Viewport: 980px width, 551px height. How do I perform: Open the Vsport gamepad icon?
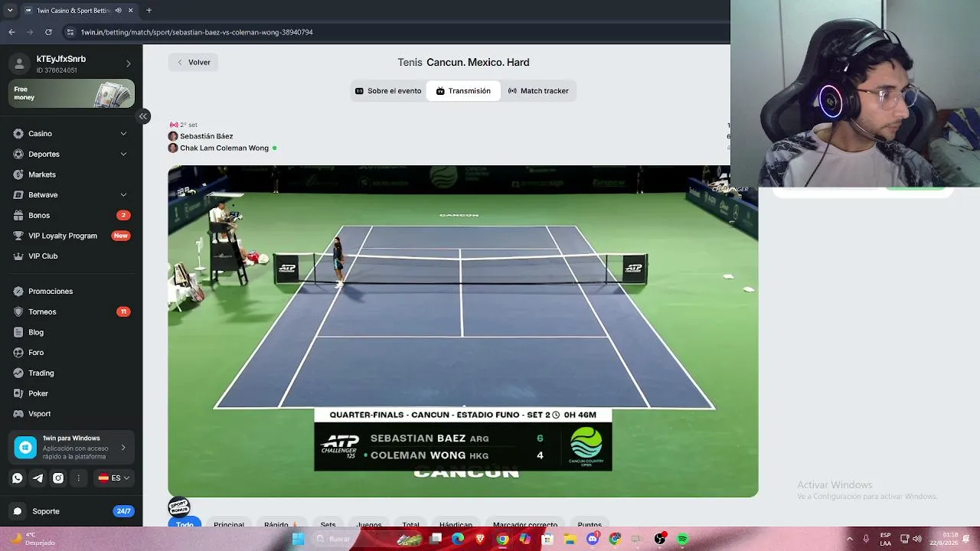18,414
